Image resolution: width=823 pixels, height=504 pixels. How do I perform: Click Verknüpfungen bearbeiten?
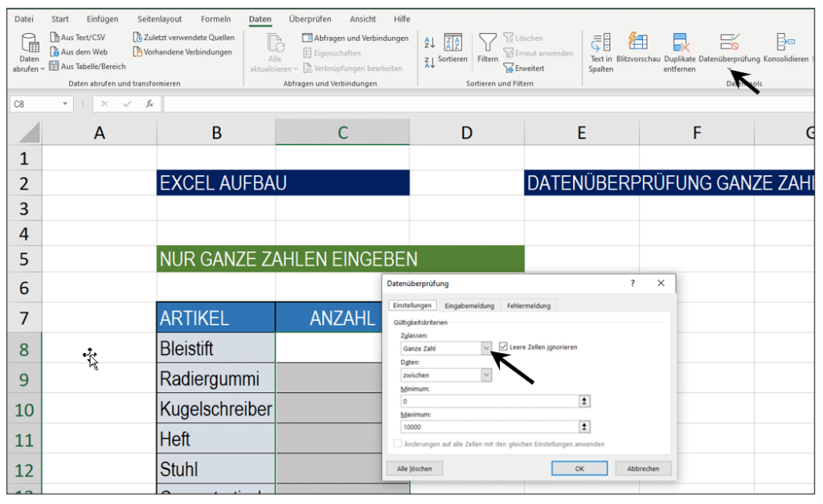coord(352,68)
